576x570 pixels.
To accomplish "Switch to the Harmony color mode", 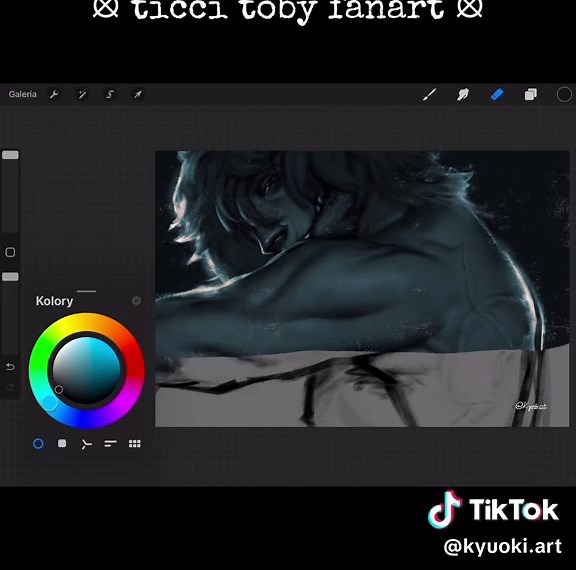I will (86, 444).
